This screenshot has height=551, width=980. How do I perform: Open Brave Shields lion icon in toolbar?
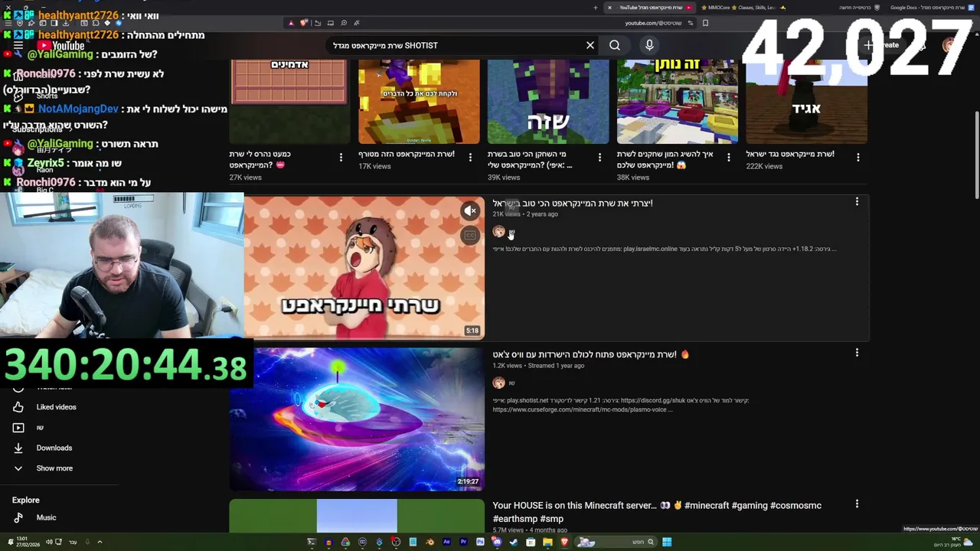click(302, 23)
